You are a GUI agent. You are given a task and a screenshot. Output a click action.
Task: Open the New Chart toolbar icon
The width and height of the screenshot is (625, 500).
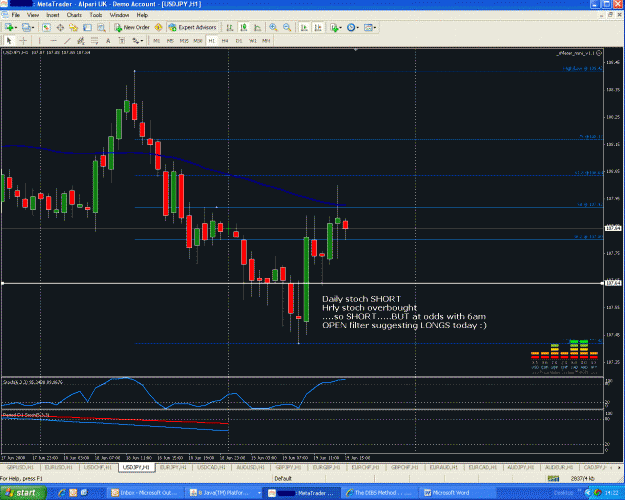[8, 27]
